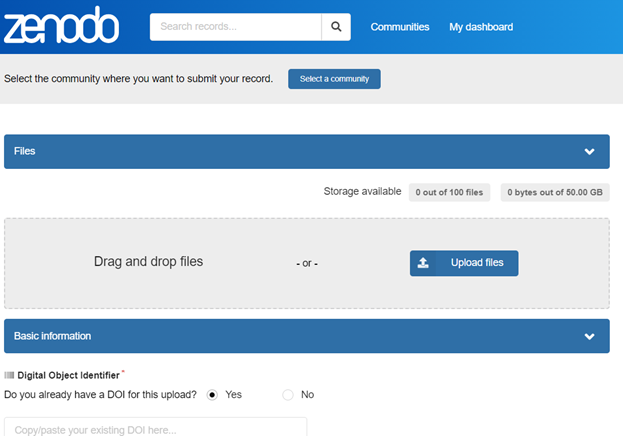
Task: Click the 0 out of 100 files badge
Action: (x=449, y=192)
